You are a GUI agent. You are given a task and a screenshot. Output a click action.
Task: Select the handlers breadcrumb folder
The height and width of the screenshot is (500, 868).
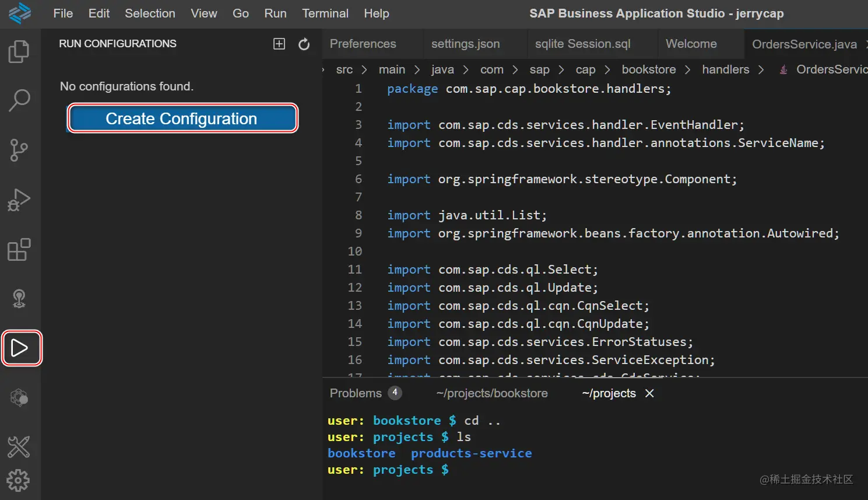click(725, 69)
